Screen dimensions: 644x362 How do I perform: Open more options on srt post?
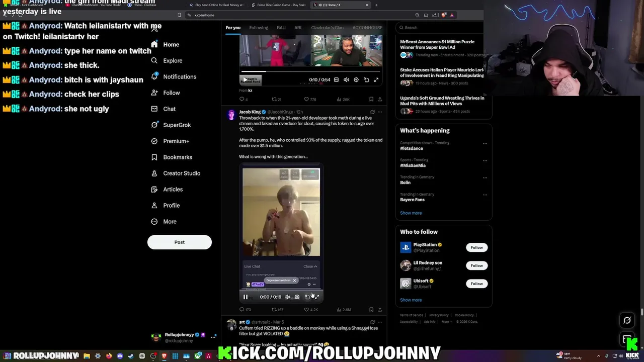380,322
